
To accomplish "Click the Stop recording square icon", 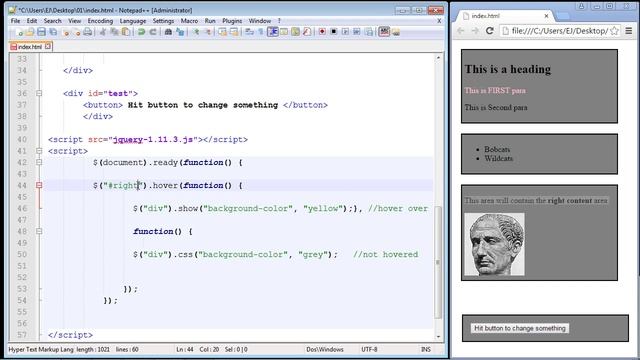I will 333,32.
